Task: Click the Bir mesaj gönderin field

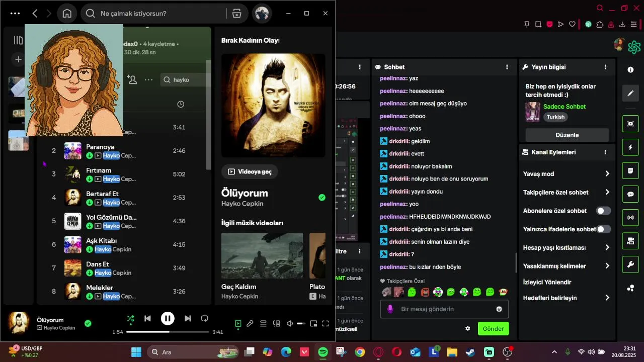Action: pos(444,309)
